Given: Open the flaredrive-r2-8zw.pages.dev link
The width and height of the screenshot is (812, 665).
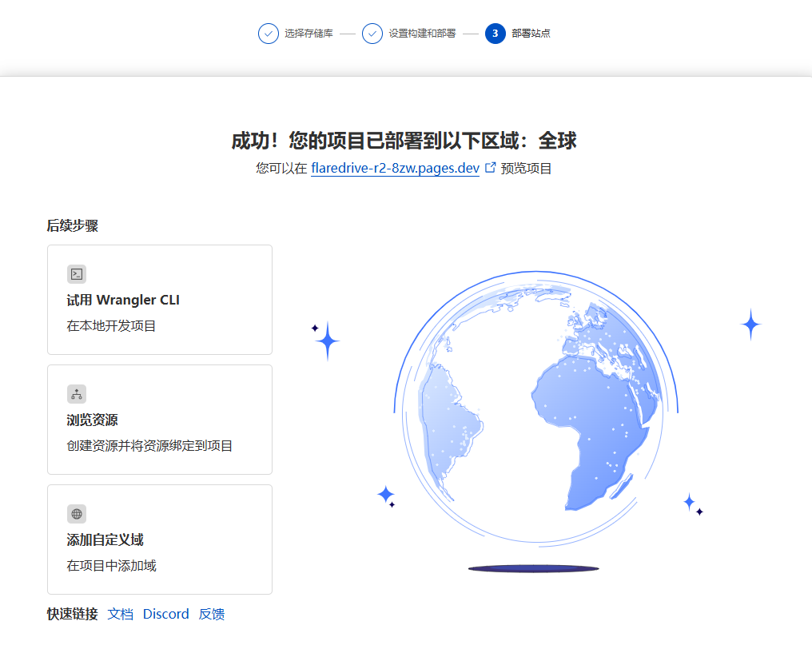Looking at the screenshot, I should [x=395, y=169].
